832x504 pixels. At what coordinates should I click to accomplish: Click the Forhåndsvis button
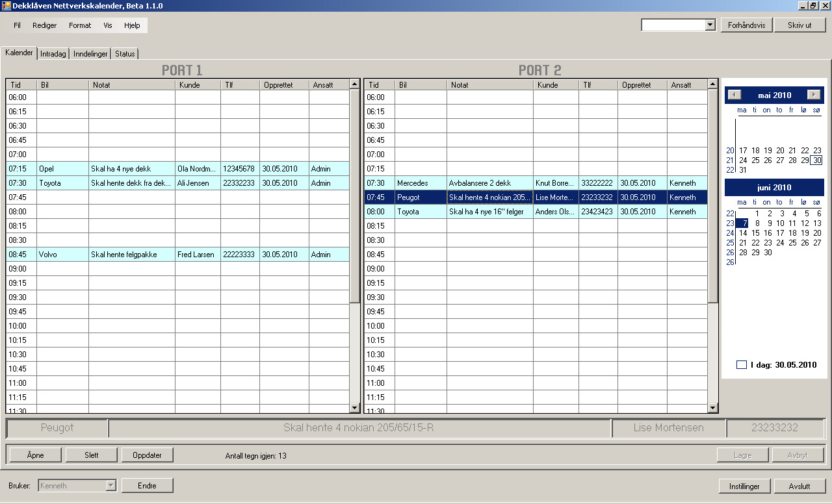pyautogui.click(x=746, y=25)
